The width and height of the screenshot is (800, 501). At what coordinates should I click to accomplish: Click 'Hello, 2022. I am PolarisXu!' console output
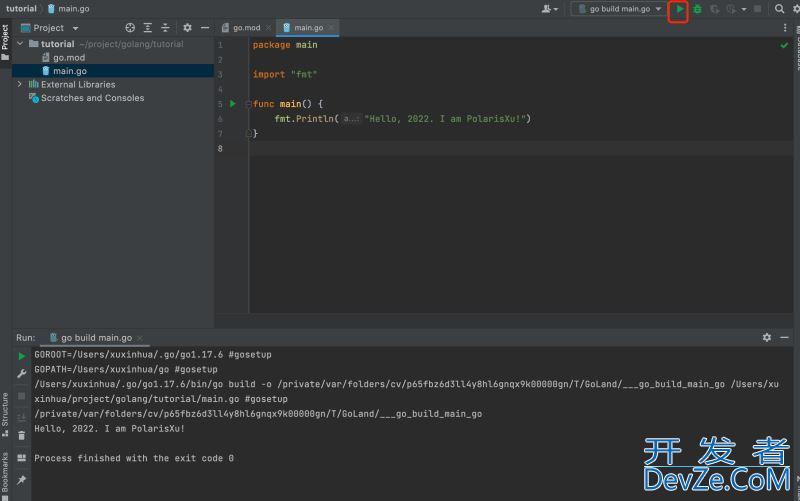[x=110, y=429]
